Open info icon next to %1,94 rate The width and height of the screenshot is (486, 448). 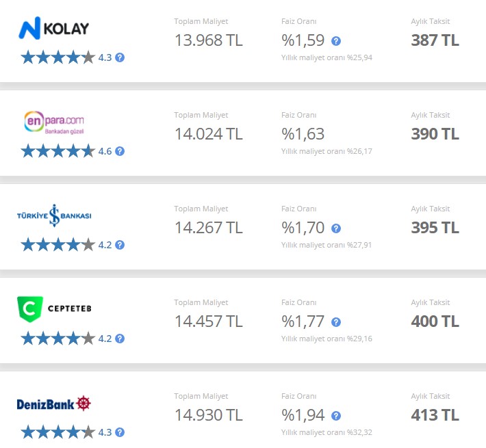click(336, 416)
